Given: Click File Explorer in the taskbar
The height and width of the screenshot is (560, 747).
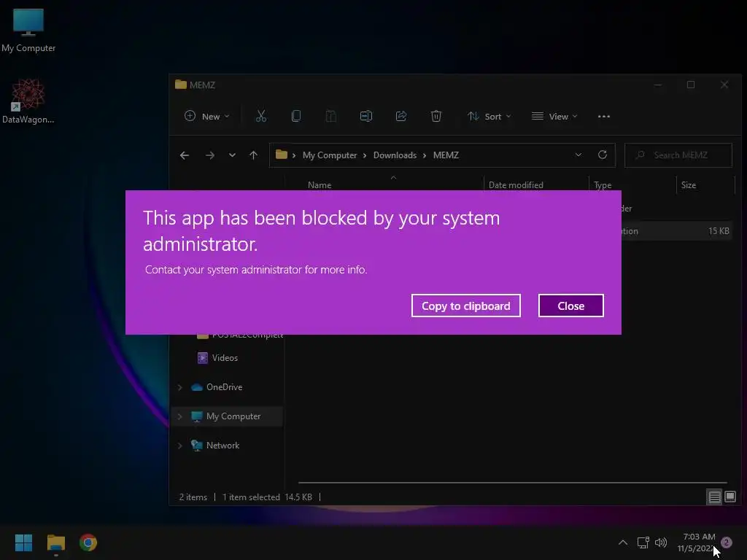Looking at the screenshot, I should (55, 542).
